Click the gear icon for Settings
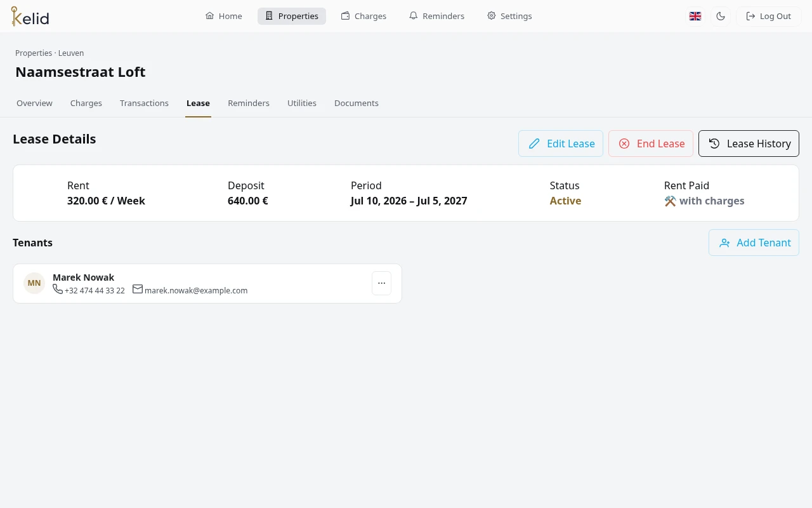Screen dimensions: 812x508 pos(492,16)
